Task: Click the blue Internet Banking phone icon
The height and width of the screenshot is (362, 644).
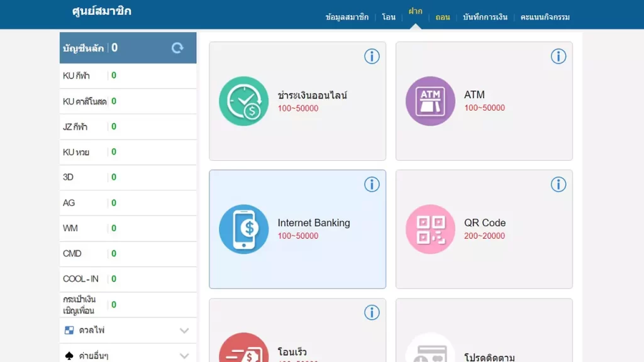Action: pos(243,229)
